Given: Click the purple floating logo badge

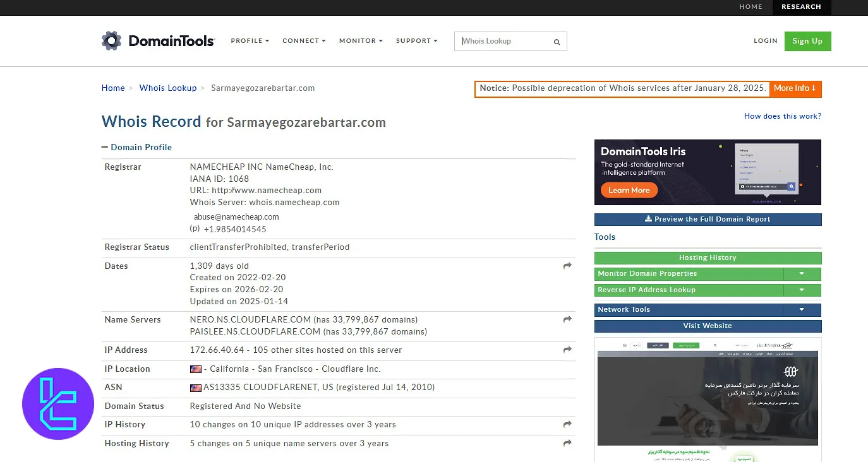Looking at the screenshot, I should [x=57, y=404].
